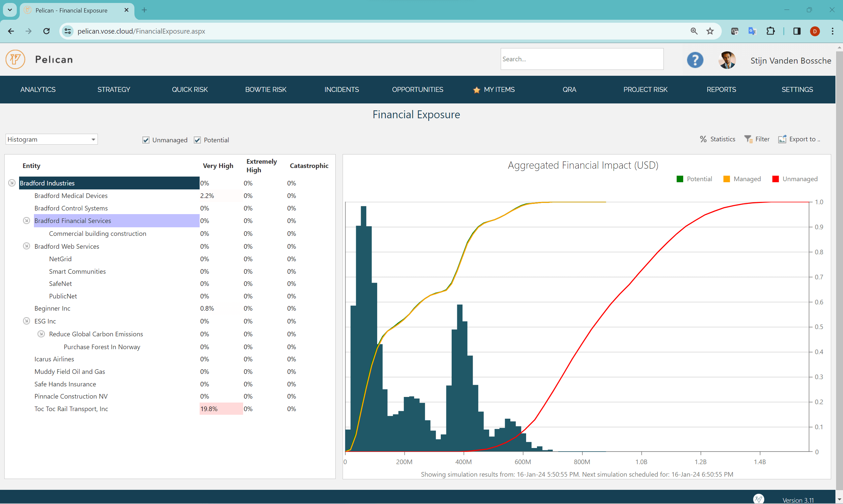Click inside the Search field
Viewport: 843px width, 504px height.
(581, 59)
